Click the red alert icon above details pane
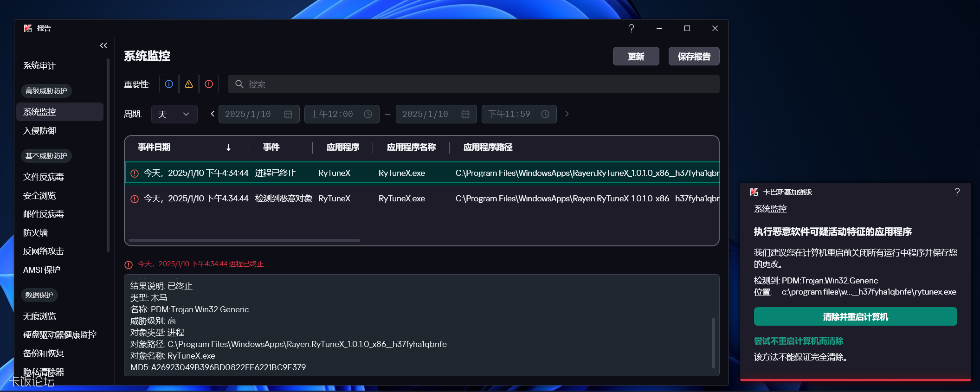Image resolution: width=980 pixels, height=392 pixels. click(129, 264)
